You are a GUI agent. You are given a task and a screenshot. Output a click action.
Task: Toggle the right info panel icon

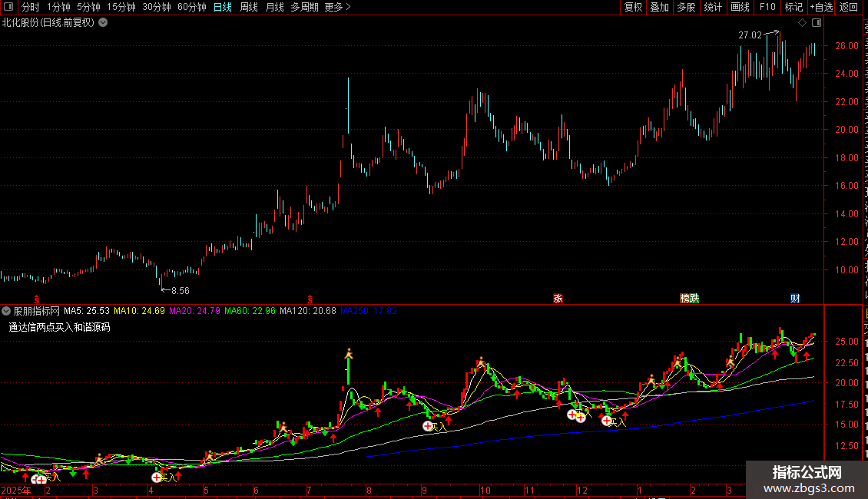click(x=817, y=23)
